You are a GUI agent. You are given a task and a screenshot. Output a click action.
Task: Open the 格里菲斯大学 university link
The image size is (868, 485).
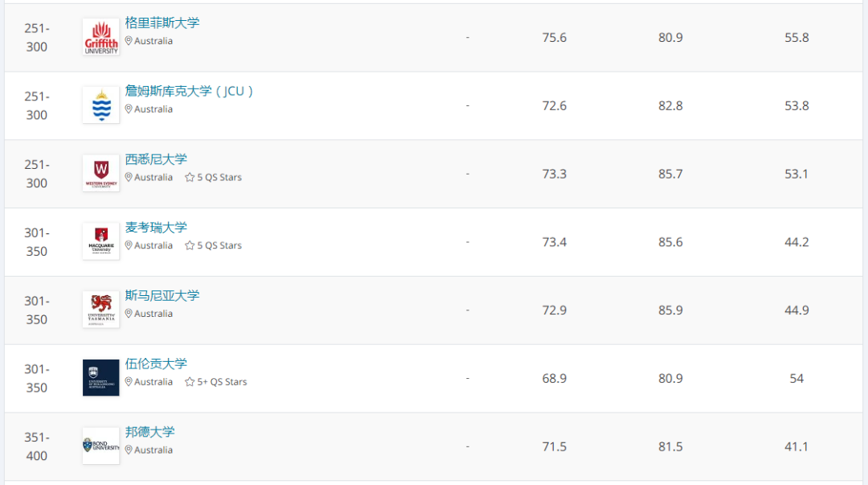point(162,23)
